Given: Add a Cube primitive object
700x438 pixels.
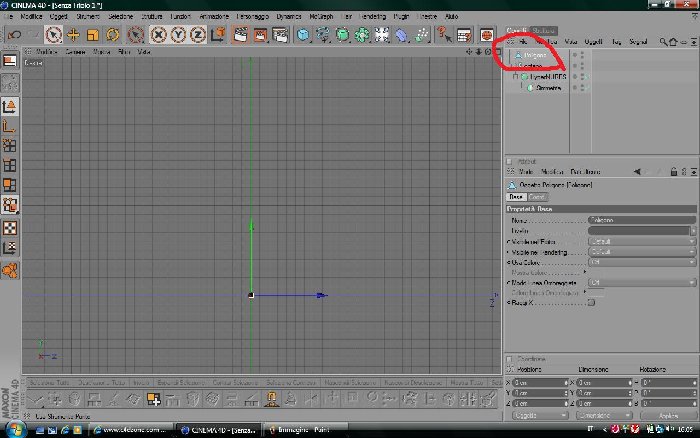Looking at the screenshot, I should click(x=303, y=34).
